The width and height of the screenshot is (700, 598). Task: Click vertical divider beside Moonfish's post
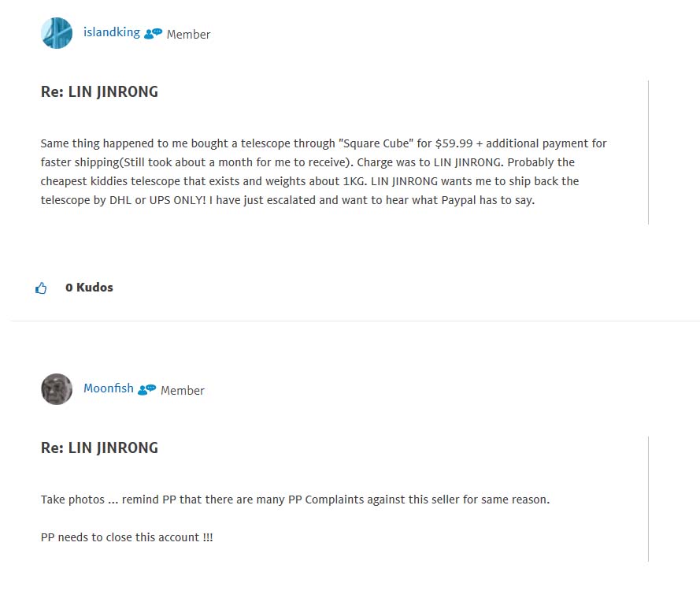648,499
